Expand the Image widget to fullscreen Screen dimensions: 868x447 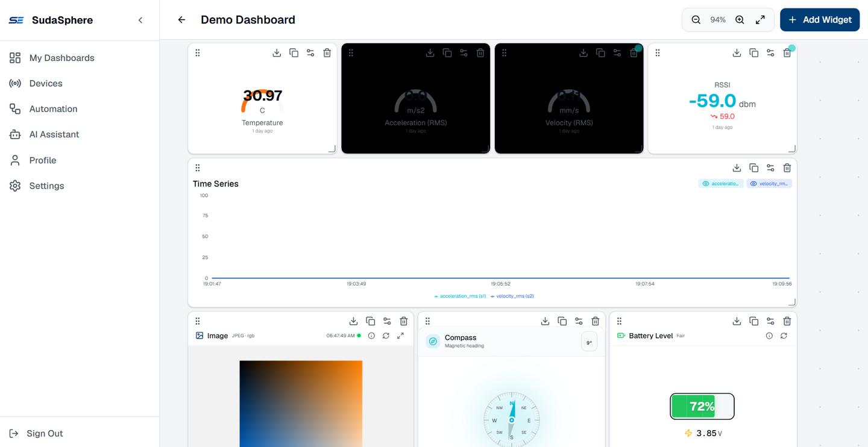pyautogui.click(x=400, y=336)
